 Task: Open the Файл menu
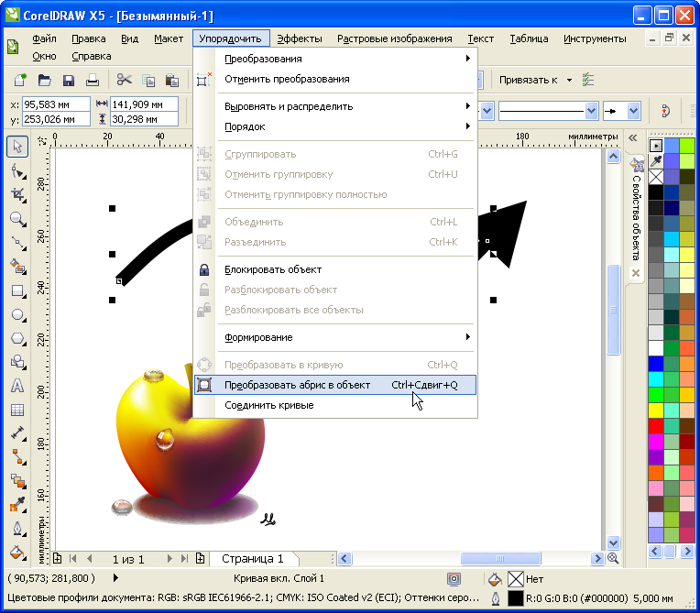pyautogui.click(x=44, y=38)
